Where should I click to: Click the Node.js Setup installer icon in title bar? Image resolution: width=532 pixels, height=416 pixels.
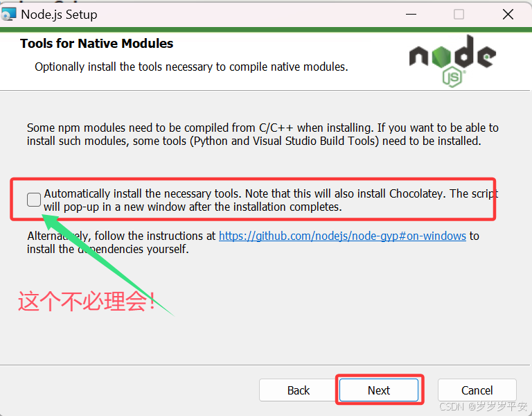coord(8,15)
